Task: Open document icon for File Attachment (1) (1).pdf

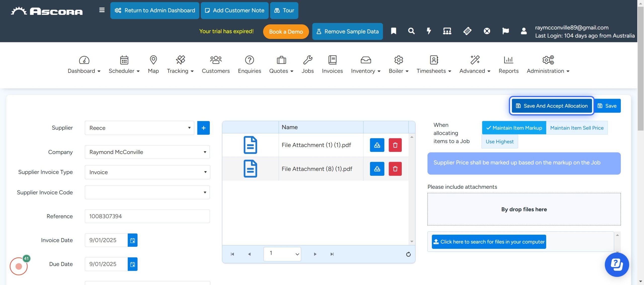Action: pos(250,145)
